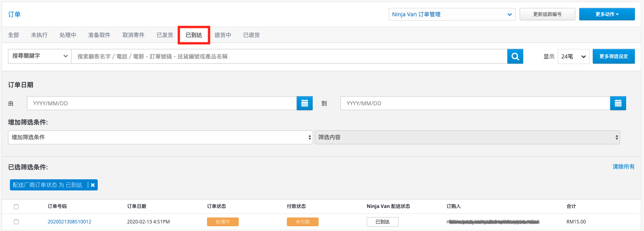Open the 更多动作 button menu
This screenshot has width=644, height=231.
tap(607, 14)
